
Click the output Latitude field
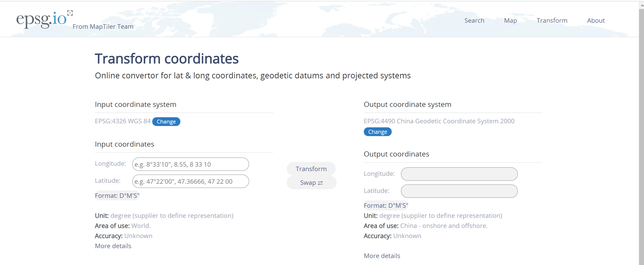tap(459, 191)
